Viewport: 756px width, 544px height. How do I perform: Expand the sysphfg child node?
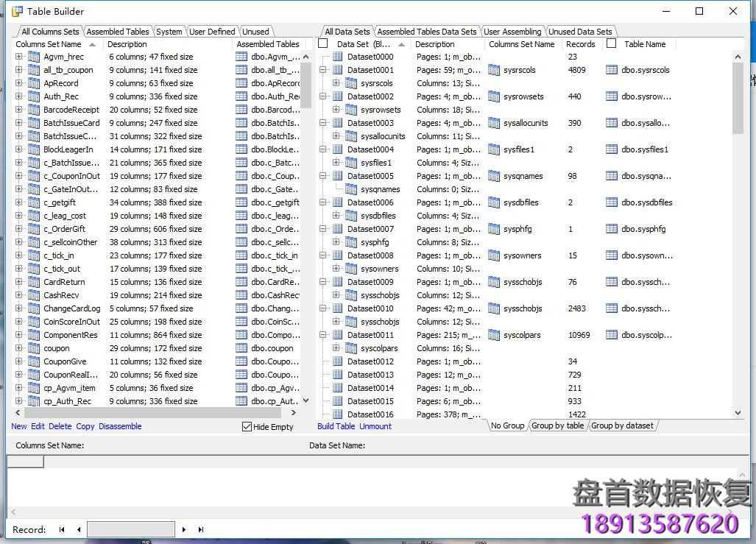[336, 242]
